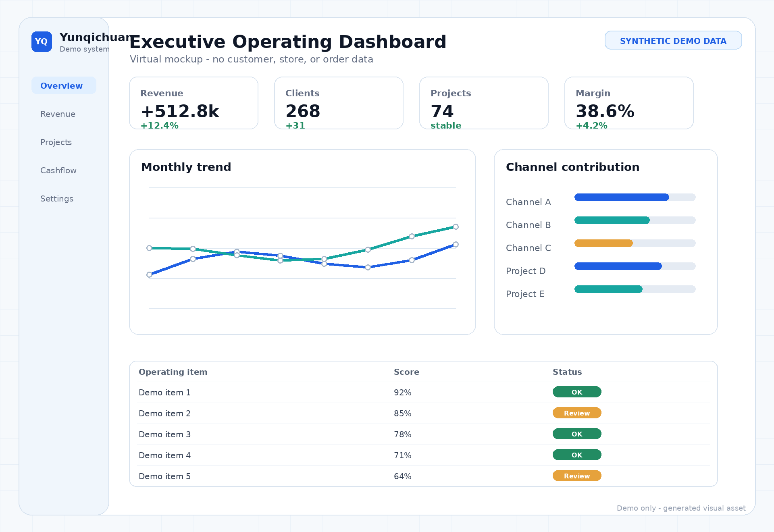
Task: Click the 64% score value
Action: click(x=402, y=476)
